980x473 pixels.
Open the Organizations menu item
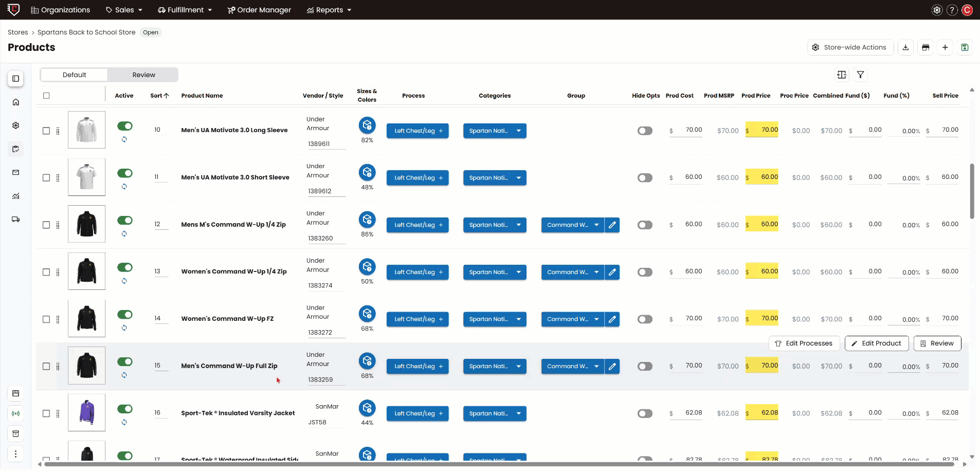pyautogui.click(x=61, y=10)
